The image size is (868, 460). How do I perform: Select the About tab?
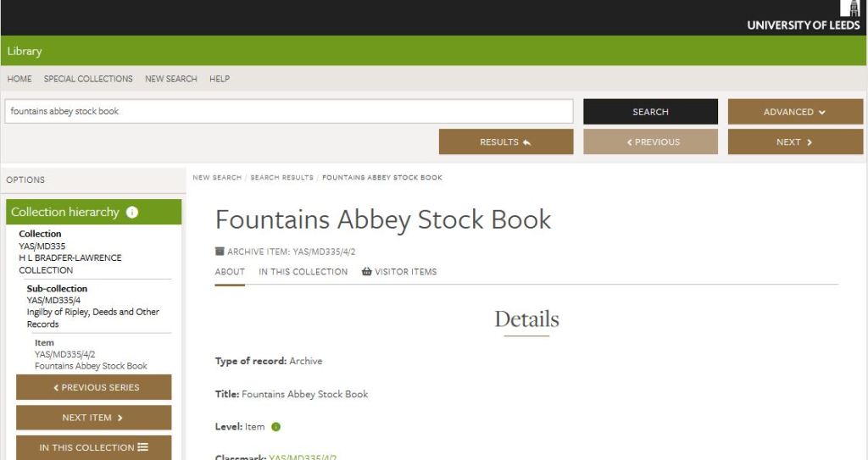[x=230, y=272]
